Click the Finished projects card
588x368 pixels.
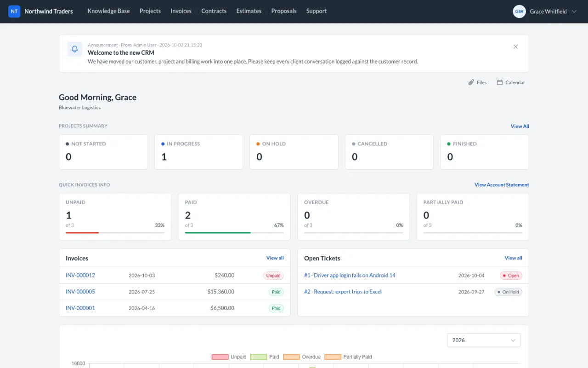485,152
